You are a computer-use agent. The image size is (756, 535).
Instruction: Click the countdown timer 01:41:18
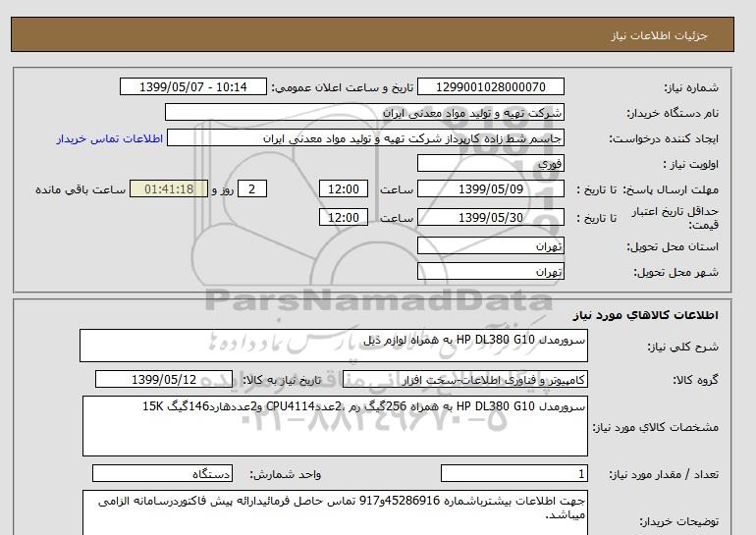click(169, 188)
